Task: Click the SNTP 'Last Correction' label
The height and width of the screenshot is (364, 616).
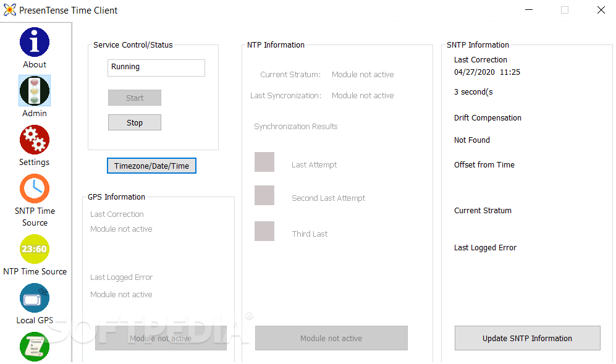Action: pyautogui.click(x=481, y=60)
